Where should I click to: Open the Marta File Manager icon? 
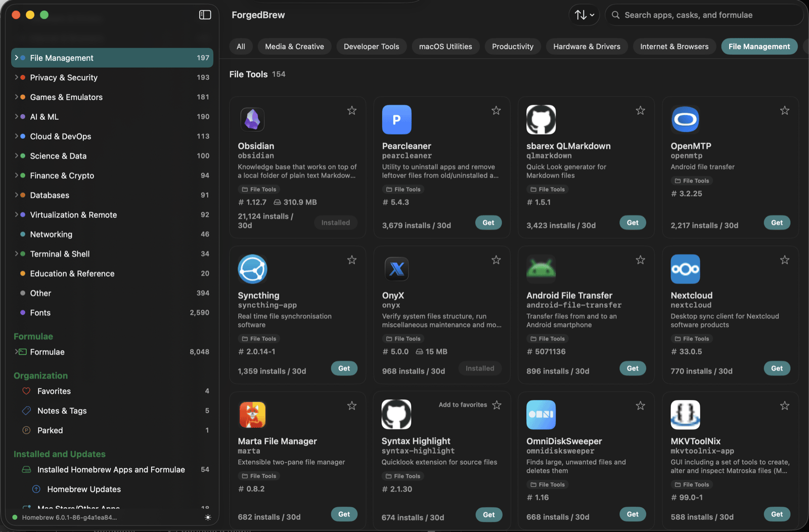pos(252,415)
